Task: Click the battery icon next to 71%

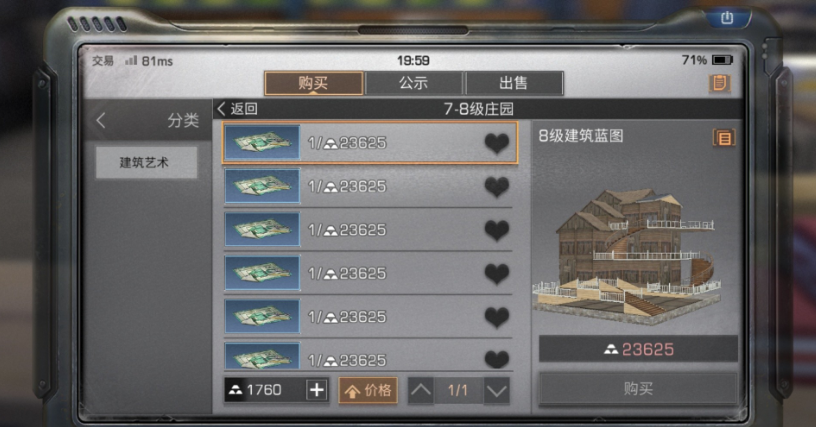Action: (x=722, y=60)
